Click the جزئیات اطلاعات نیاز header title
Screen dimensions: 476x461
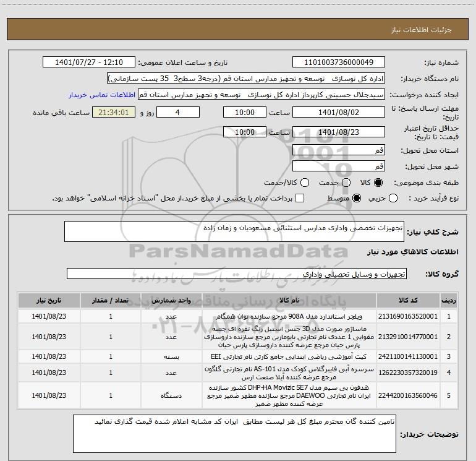(x=422, y=30)
